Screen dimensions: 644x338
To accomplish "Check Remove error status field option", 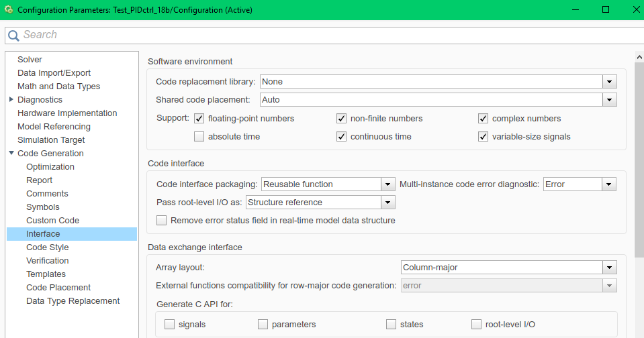I will point(161,220).
